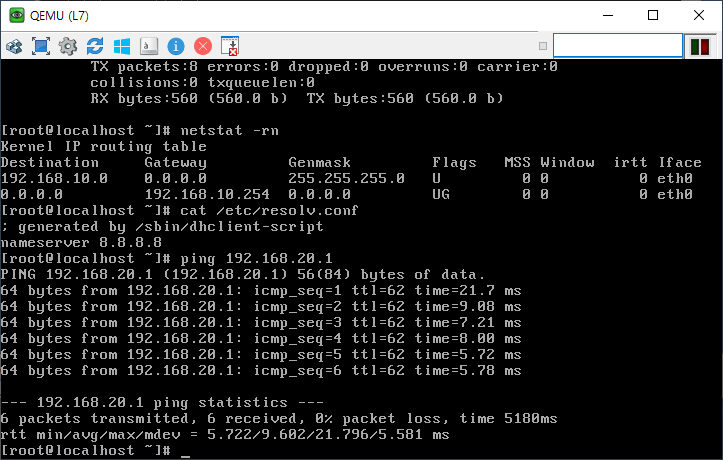Click the 3D cubes icon in toolbar
Image resolution: width=723 pixels, height=460 pixels.
(x=14, y=46)
